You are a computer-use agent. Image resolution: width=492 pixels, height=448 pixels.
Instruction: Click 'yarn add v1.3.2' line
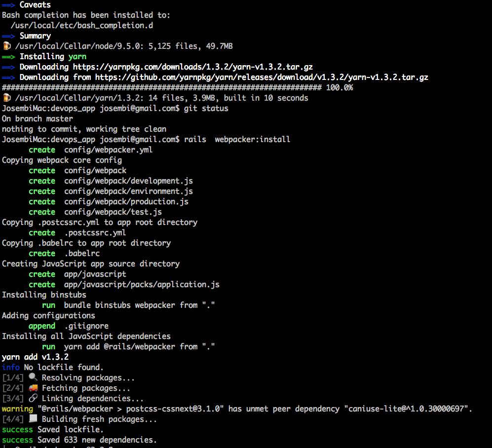35,357
